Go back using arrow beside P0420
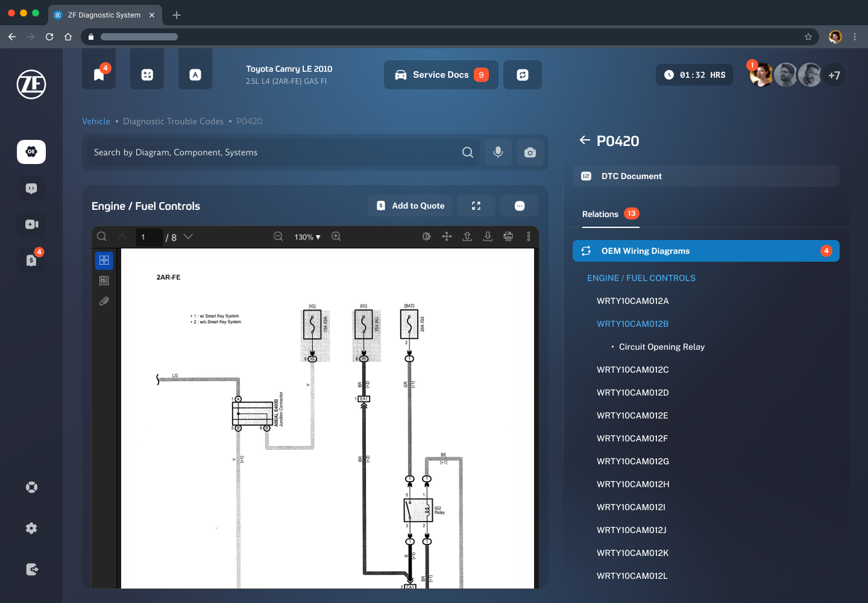Screen dimensions: 868x603 pyautogui.click(x=585, y=140)
